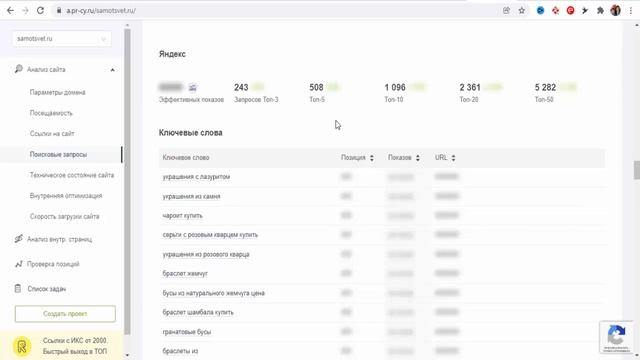Click keyword украшения из камня
The width and height of the screenshot is (640, 360).
[x=191, y=196]
